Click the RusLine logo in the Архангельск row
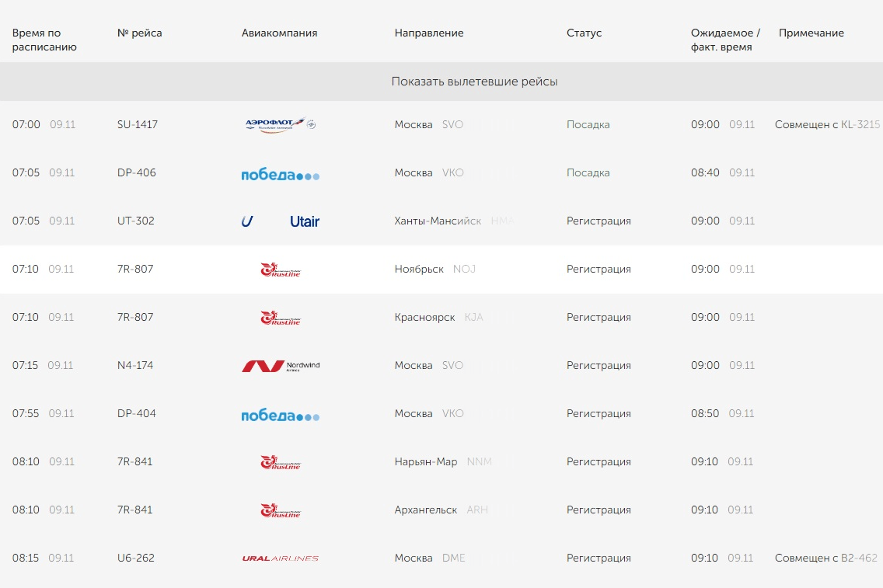 click(281, 510)
